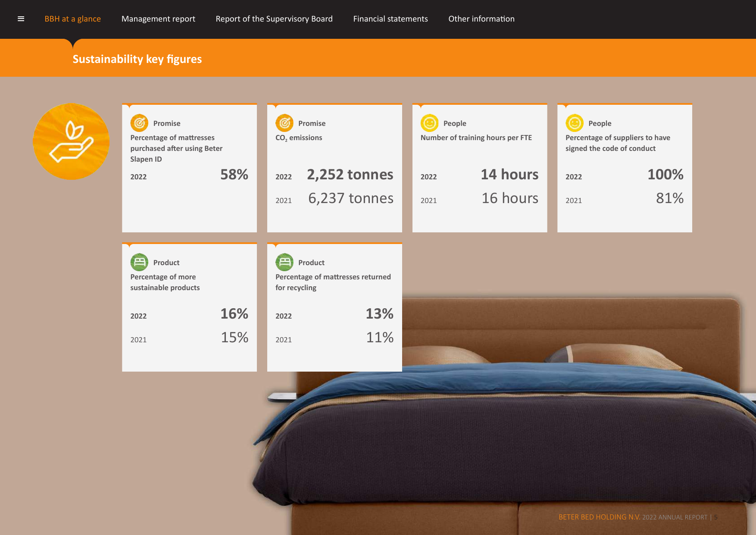
Task: Open the Management report tab
Action: [x=158, y=19]
